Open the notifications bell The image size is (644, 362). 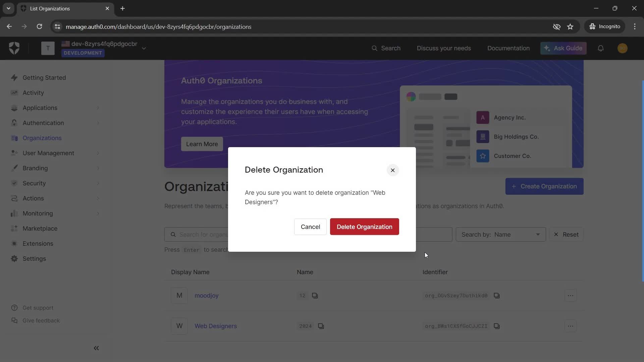coord(601,48)
